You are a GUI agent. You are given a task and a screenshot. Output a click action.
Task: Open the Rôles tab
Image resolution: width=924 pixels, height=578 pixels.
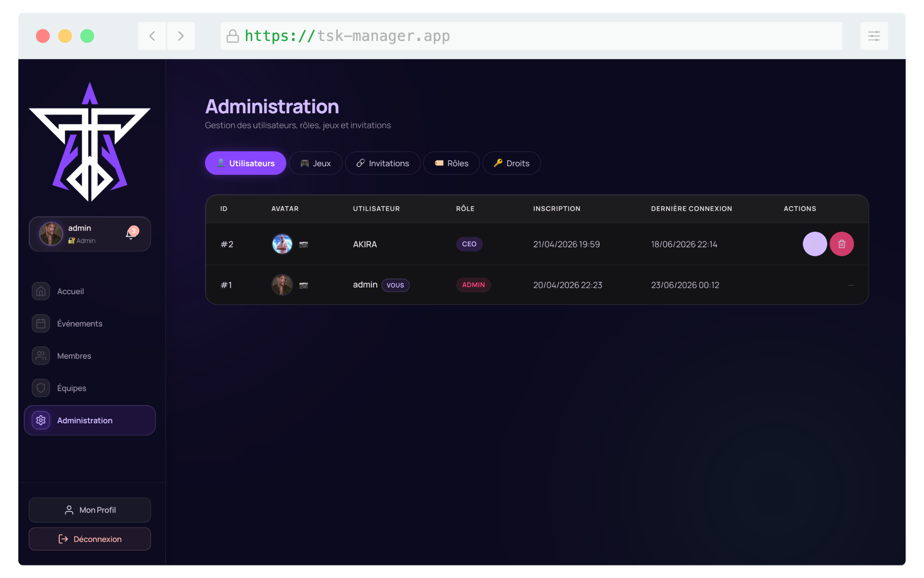coord(451,163)
